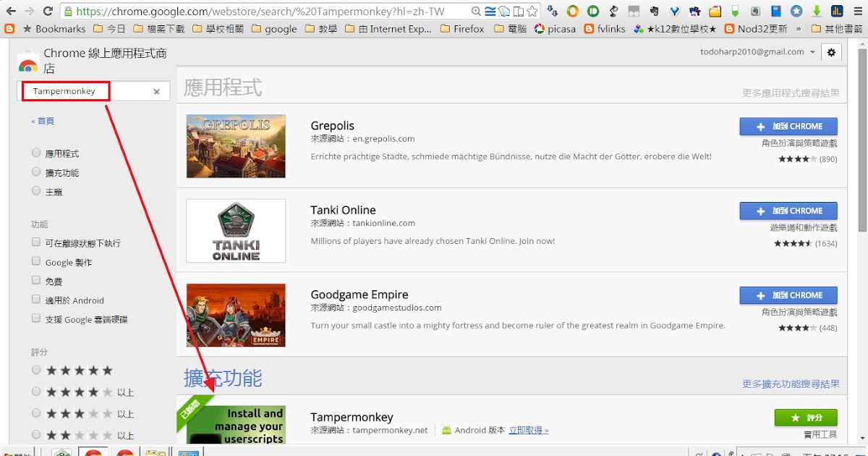
Task: Click the orange bar chart extension icon
Action: [837, 12]
